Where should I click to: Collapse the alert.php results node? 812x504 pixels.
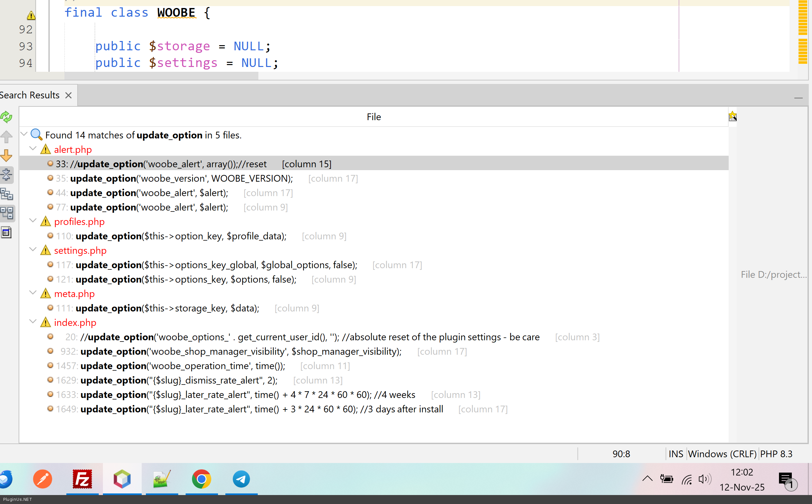[33, 149]
